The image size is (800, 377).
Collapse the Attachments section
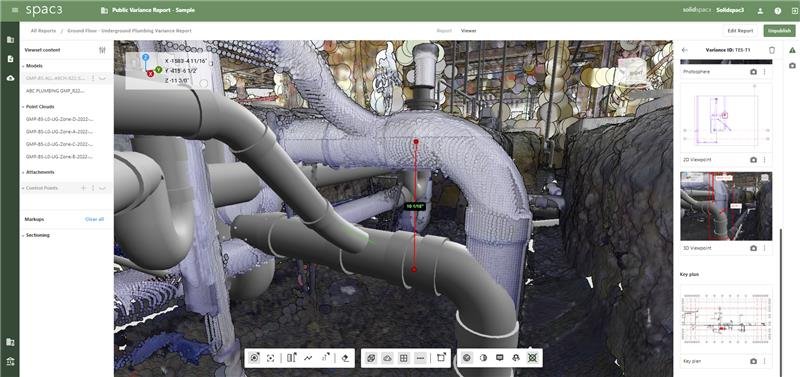coord(23,172)
